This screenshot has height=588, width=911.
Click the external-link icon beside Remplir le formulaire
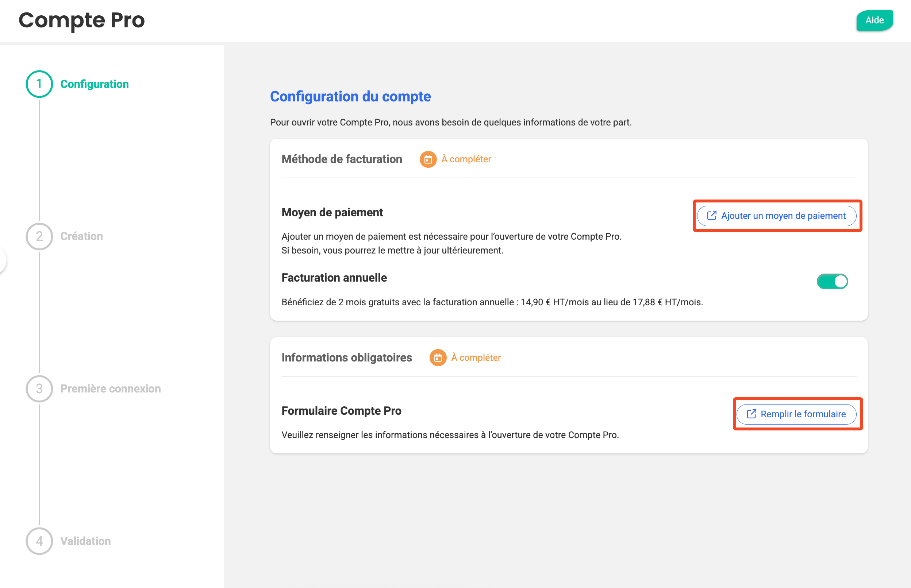tap(751, 414)
